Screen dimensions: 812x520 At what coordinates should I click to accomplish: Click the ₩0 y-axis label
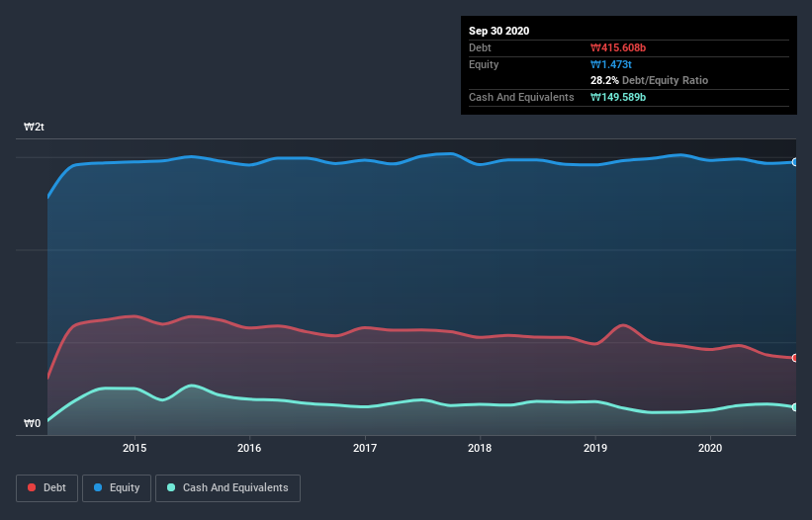[x=32, y=423]
